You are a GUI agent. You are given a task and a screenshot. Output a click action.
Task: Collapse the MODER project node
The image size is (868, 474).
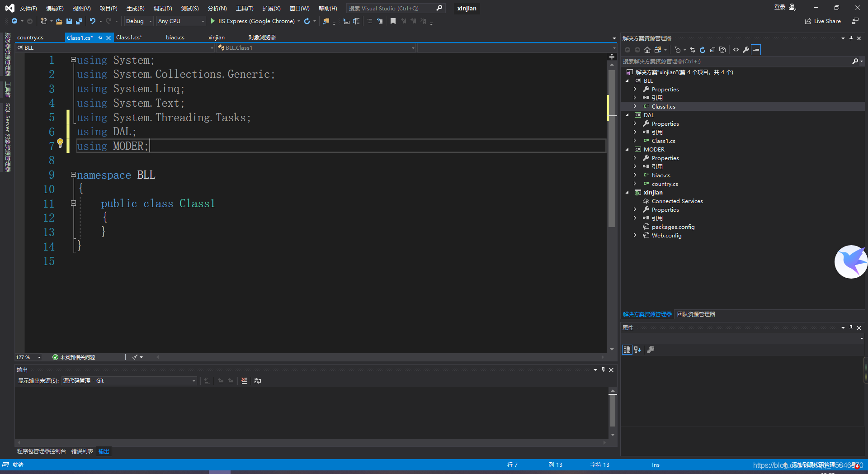click(627, 149)
